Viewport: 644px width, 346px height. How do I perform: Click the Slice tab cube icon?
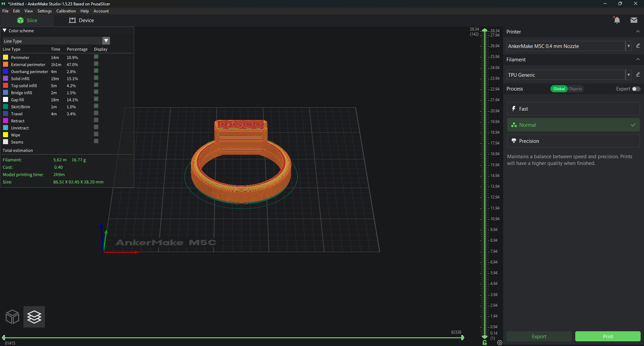tap(20, 20)
